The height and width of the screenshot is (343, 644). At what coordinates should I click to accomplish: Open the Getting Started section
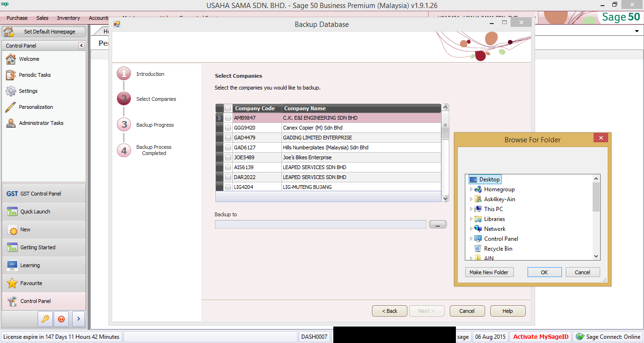tap(44, 247)
